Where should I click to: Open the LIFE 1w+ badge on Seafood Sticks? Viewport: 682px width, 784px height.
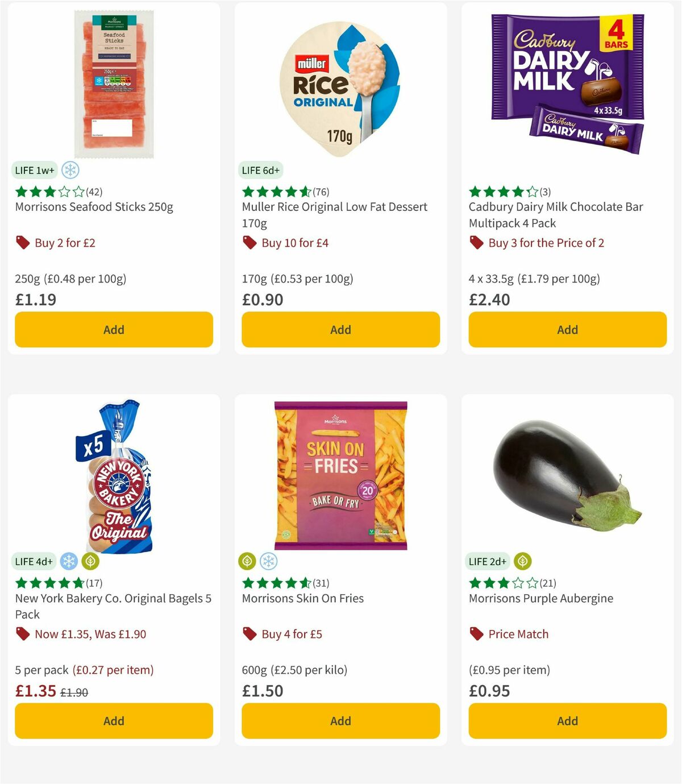coord(34,169)
